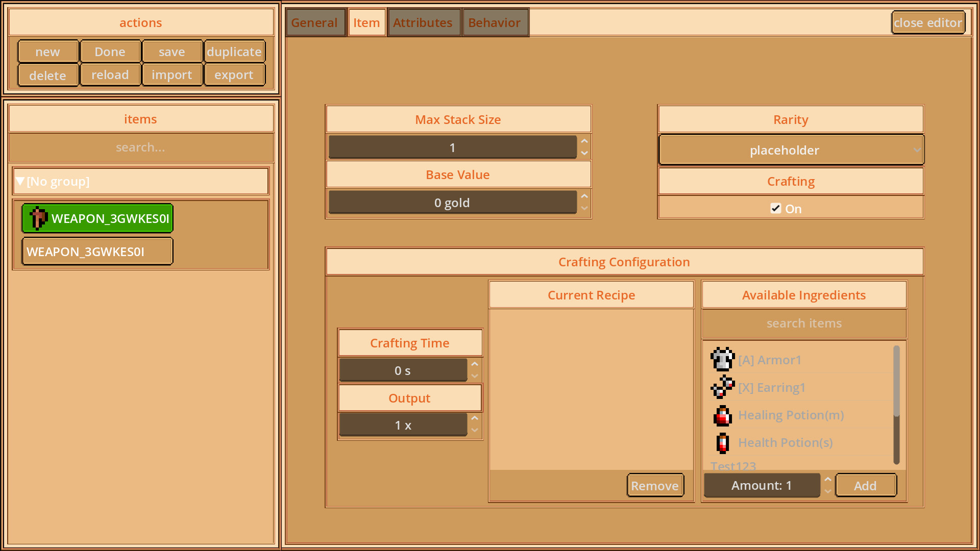Viewport: 980px width, 551px height.
Task: Click the helmet icon next to [A] Armor1
Action: pyautogui.click(x=722, y=359)
